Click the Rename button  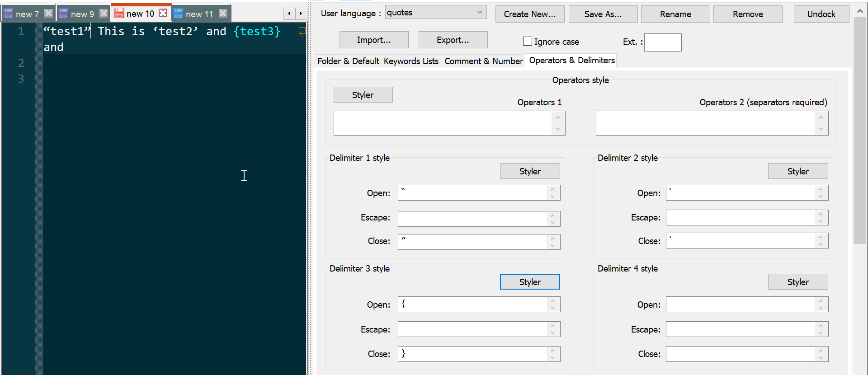tap(675, 14)
